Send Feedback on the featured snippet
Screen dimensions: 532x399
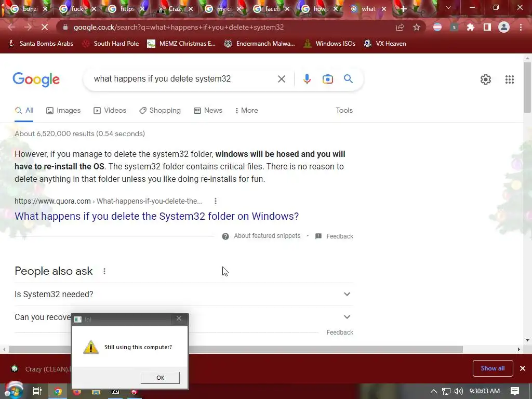pos(334,236)
